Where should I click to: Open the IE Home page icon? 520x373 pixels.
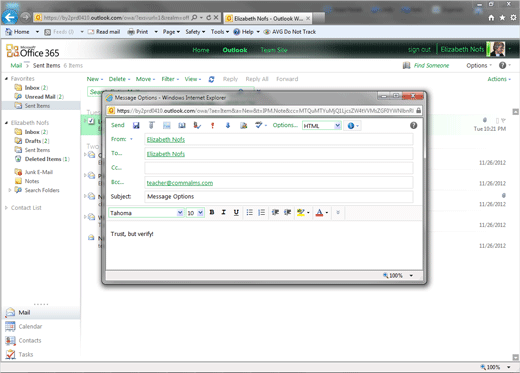491,18
